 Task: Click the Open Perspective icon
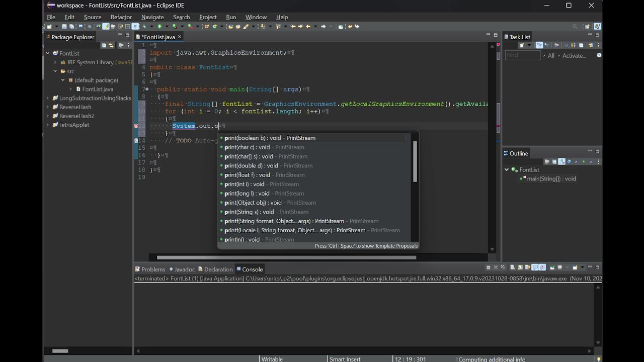[587, 26]
